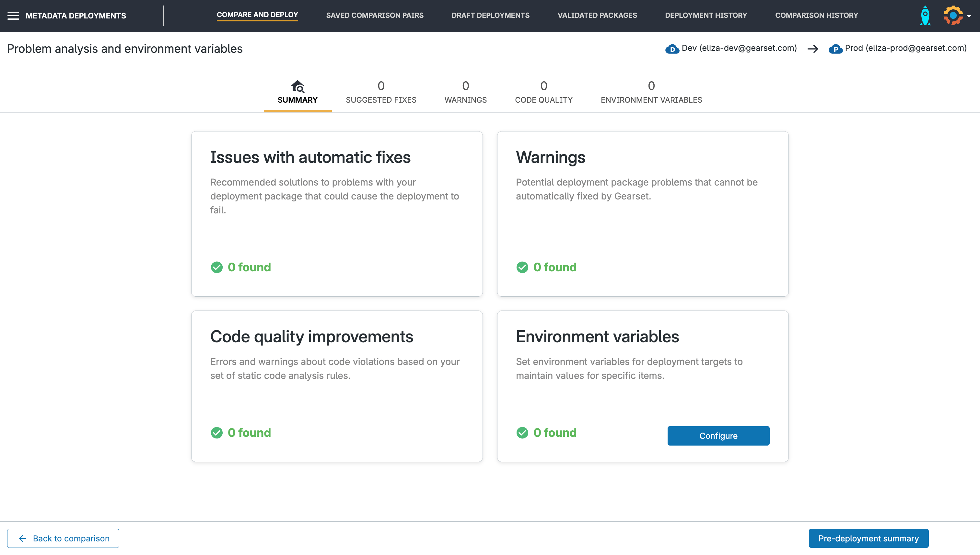
Task: Expand the account dropdown arrow
Action: point(969,17)
